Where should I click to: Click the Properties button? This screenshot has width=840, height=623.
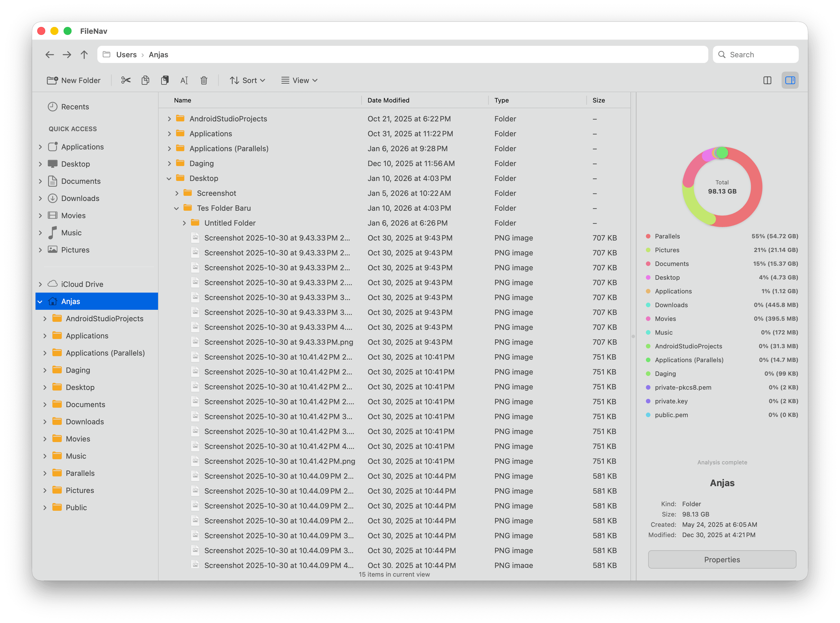tap(722, 559)
